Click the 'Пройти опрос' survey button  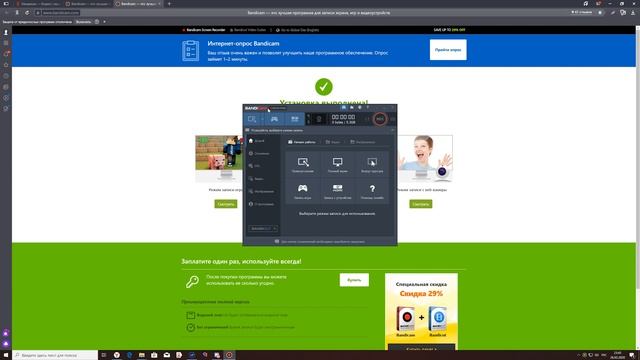tap(448, 50)
